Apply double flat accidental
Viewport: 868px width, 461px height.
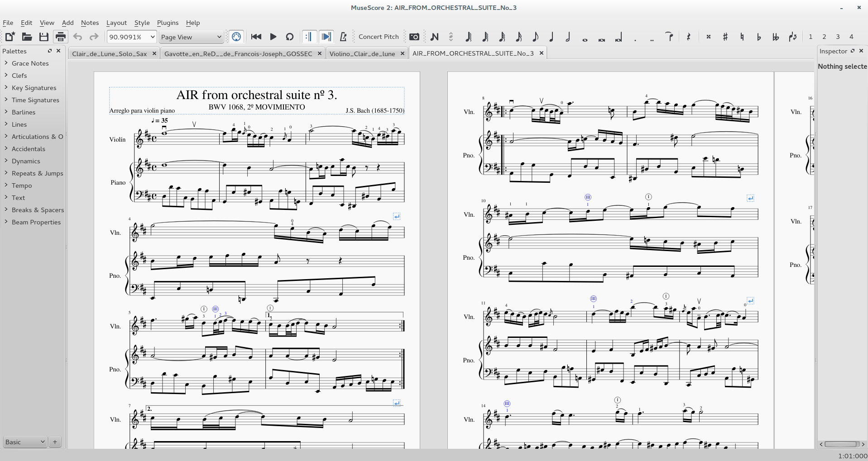click(x=775, y=37)
